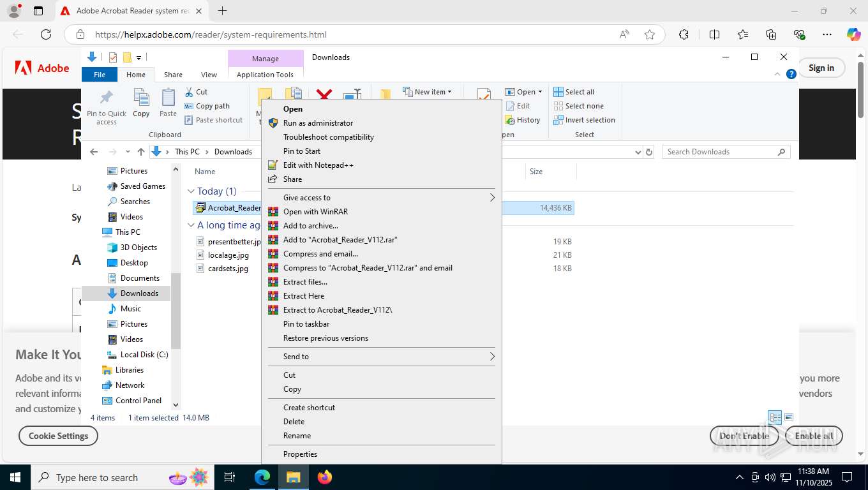This screenshot has width=868, height=490.
Task: Click the Explorer back arrow
Action: point(94,152)
